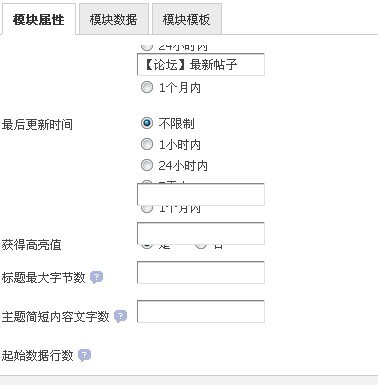Image resolution: width=378 pixels, height=385 pixels.
Task: Open help icon beside 标题最大字节数
Action: tap(96, 277)
